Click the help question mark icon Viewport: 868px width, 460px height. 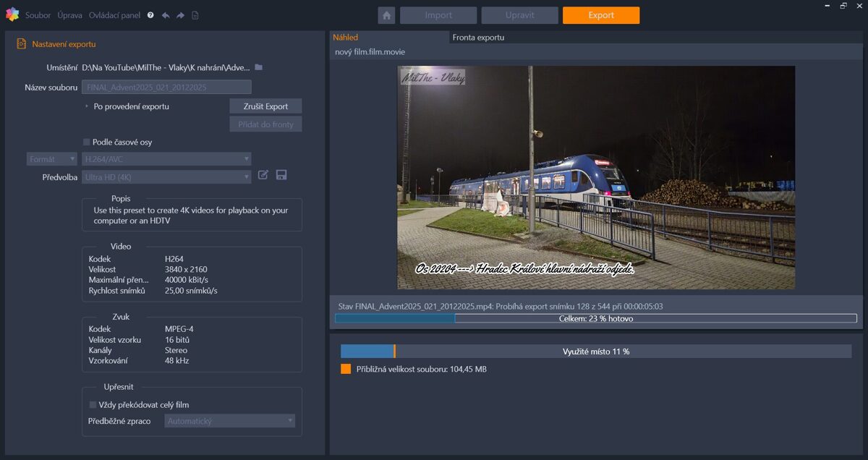point(150,15)
